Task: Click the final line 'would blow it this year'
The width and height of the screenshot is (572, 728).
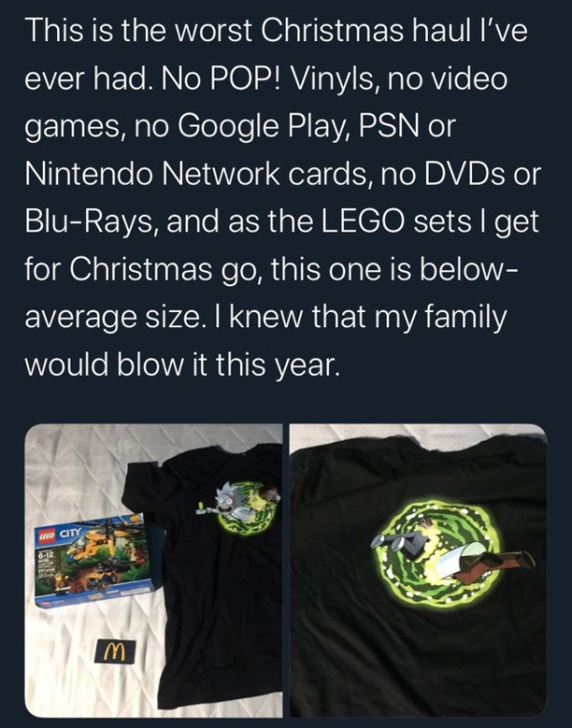Action: pos(179,363)
